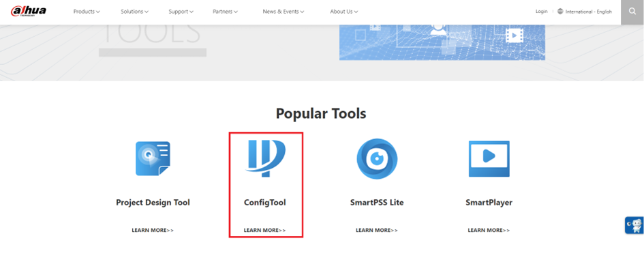Viewport: 644px width, 262px height.
Task: Expand the Solutions dropdown menu
Action: tap(135, 12)
